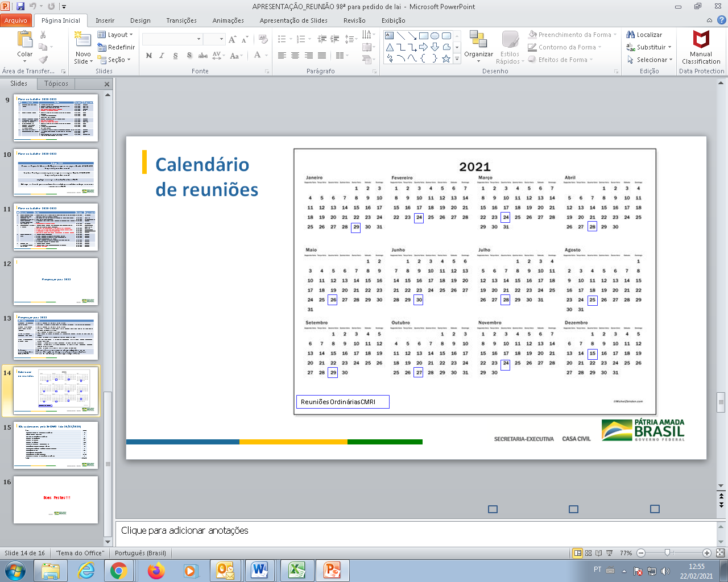
Task: Click the Arquivo button
Action: tap(16, 20)
